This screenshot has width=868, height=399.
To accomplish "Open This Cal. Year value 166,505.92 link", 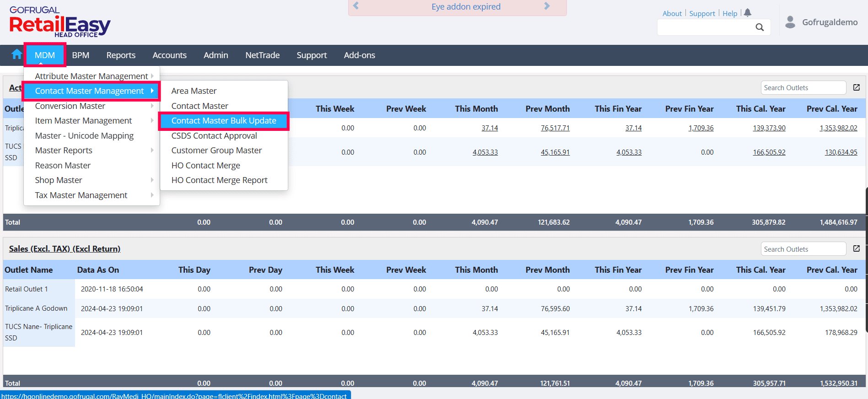I will coord(769,152).
